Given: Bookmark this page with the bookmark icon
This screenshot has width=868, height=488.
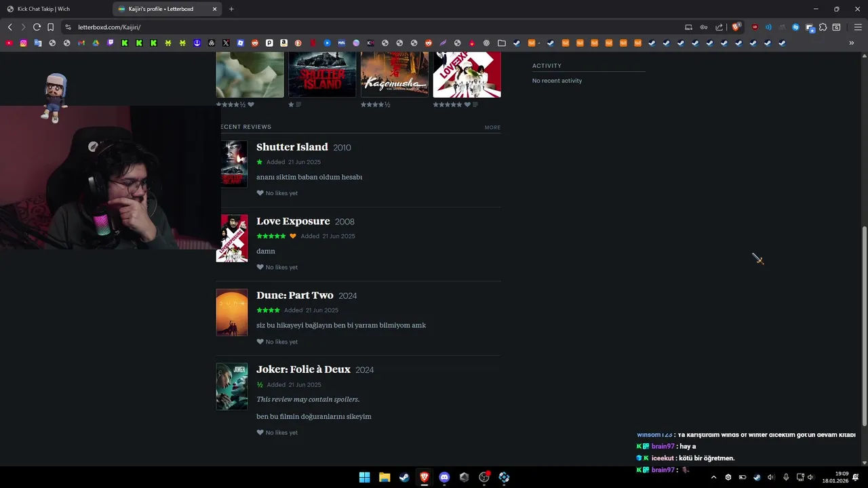Looking at the screenshot, I should [50, 27].
